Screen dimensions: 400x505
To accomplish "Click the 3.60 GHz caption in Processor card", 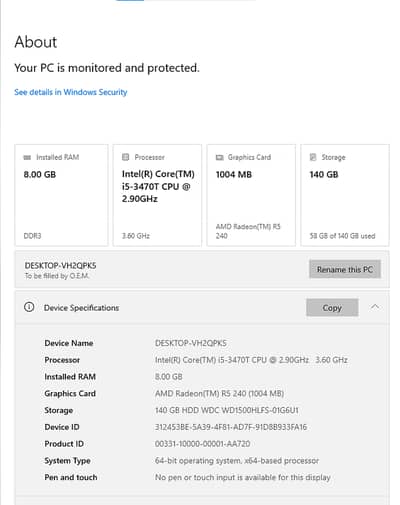I will (136, 236).
